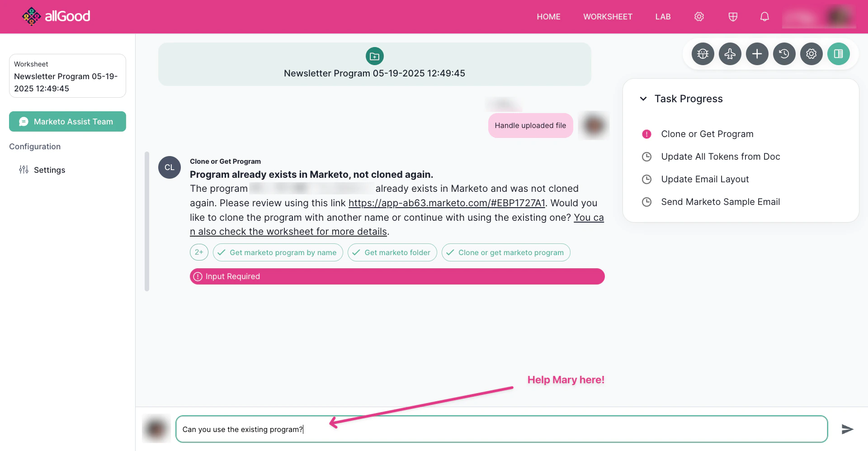Toggle the green side panel layout button
Viewport: 868px width, 451px height.
pyautogui.click(x=838, y=54)
